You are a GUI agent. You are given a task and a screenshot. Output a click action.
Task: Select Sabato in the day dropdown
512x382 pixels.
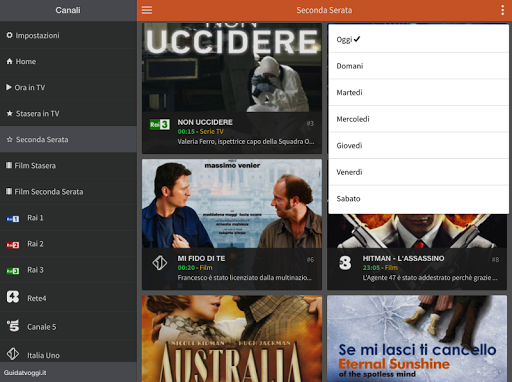click(418, 199)
